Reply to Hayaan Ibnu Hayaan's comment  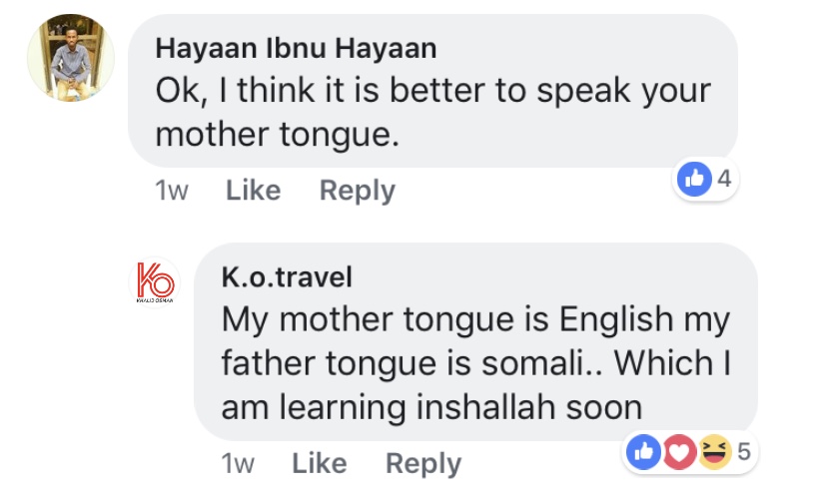357,191
